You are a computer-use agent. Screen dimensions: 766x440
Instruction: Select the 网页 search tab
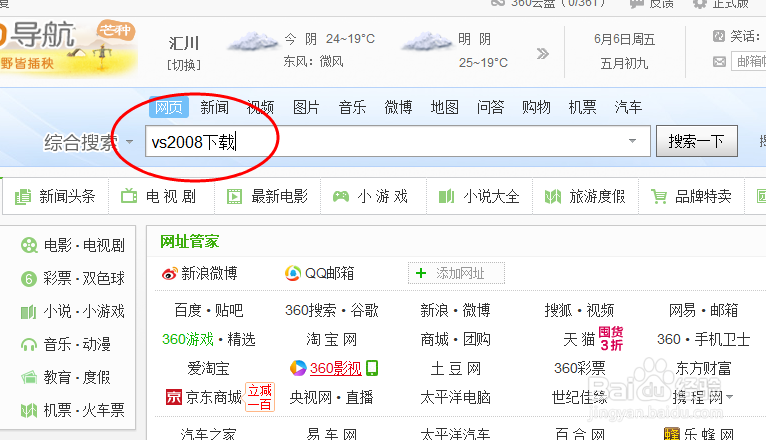(x=169, y=107)
